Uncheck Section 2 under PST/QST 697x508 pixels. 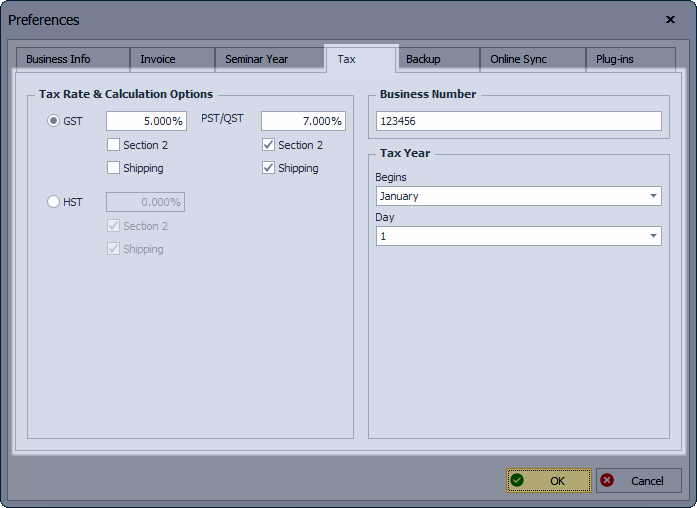point(268,144)
